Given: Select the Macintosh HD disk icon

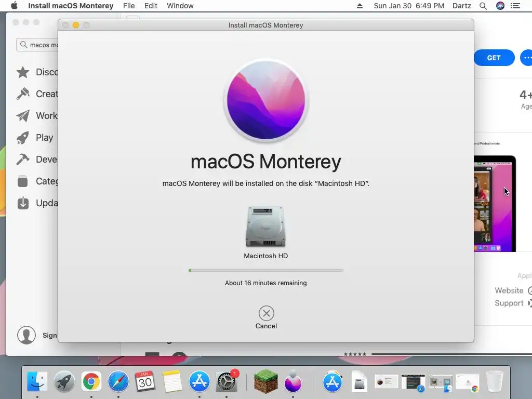Looking at the screenshot, I should (x=265, y=227).
